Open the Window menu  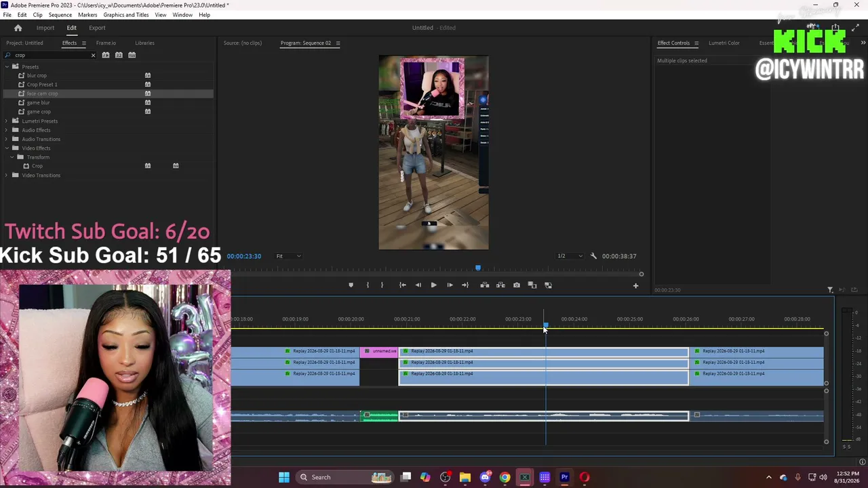coord(182,15)
